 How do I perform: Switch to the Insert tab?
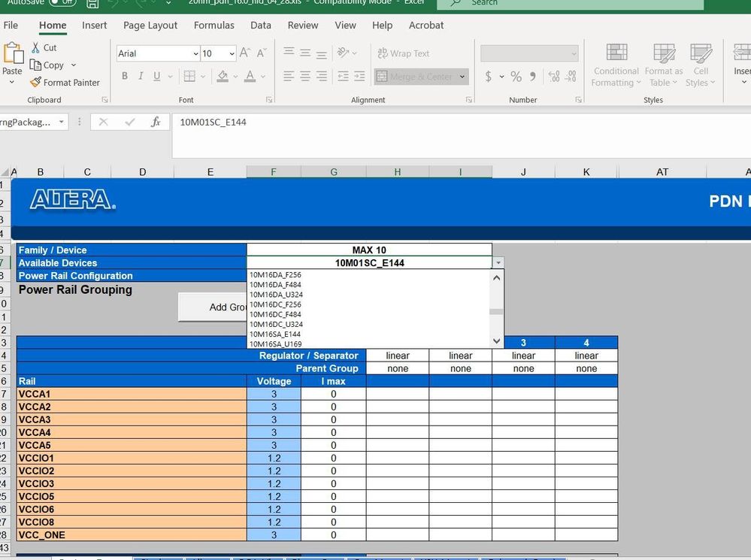point(95,26)
